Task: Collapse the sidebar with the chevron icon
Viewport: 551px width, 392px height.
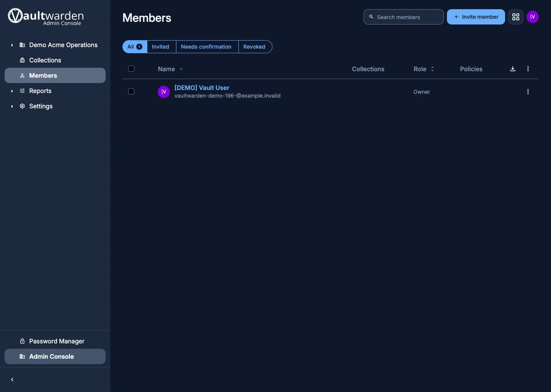Action: 12,380
